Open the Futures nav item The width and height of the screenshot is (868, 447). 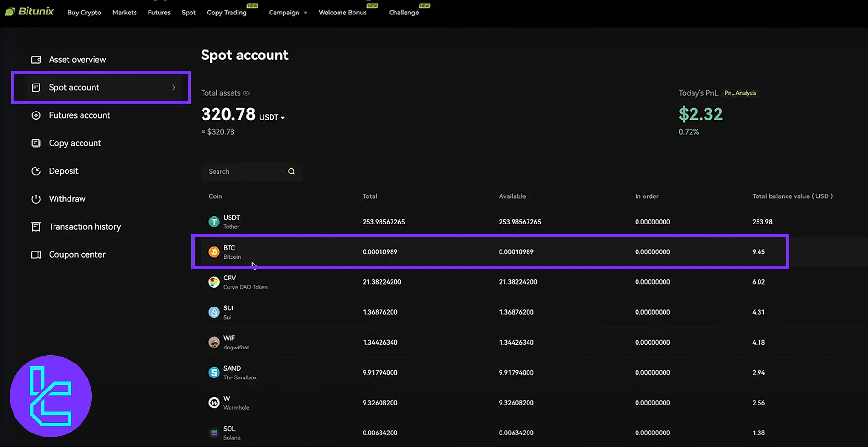pos(159,13)
